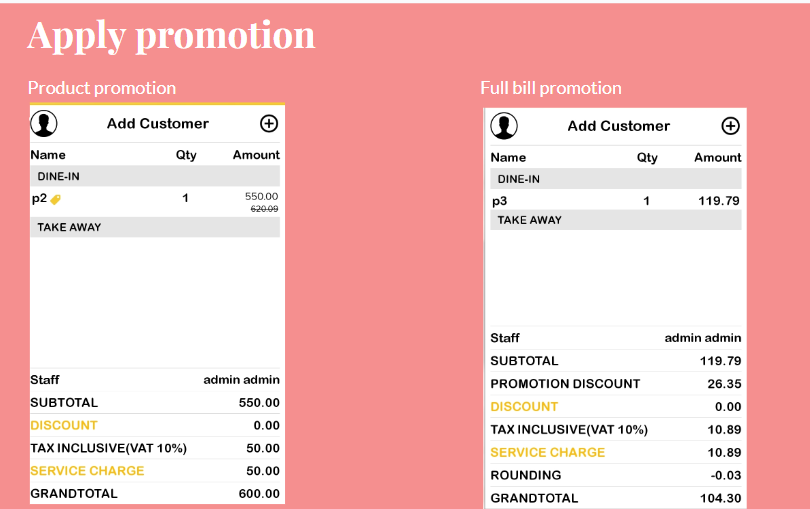Click the customer avatar icon in Full bill promotion panel

click(x=504, y=126)
